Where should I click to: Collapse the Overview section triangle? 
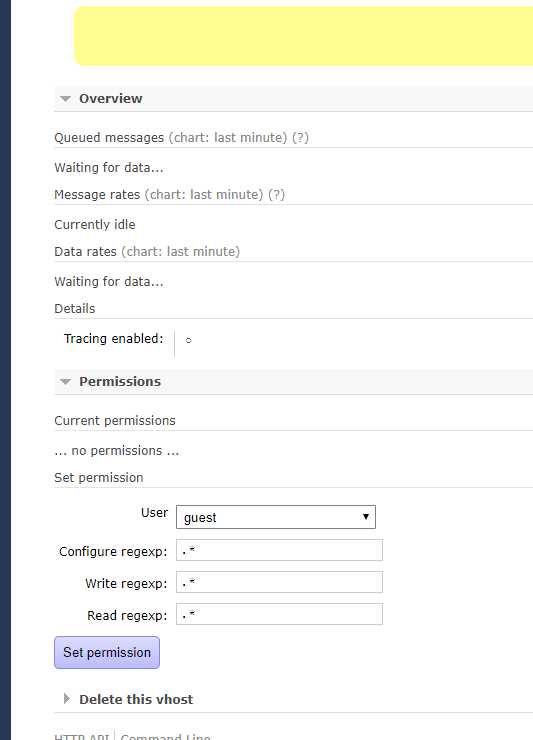tap(66, 99)
